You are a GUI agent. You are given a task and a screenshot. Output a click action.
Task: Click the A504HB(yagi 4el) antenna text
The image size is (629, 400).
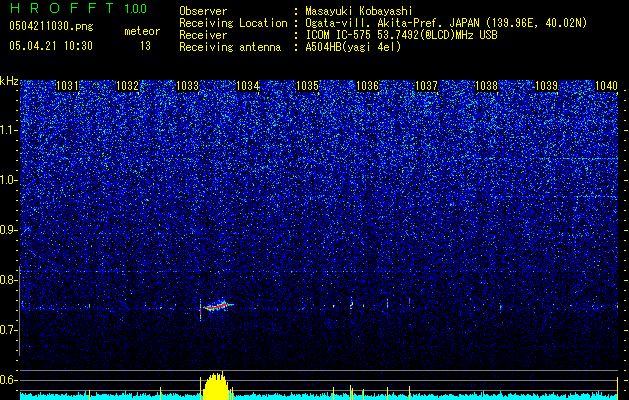coord(353,47)
